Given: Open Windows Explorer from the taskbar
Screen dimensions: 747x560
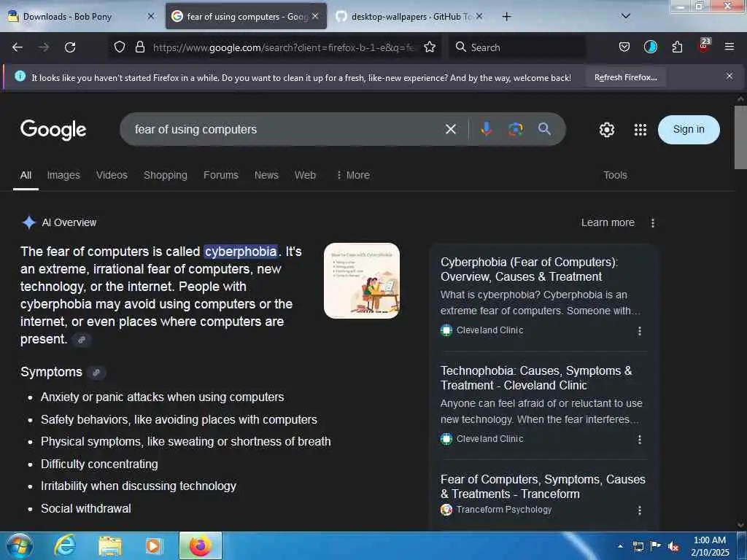Looking at the screenshot, I should [110, 546].
